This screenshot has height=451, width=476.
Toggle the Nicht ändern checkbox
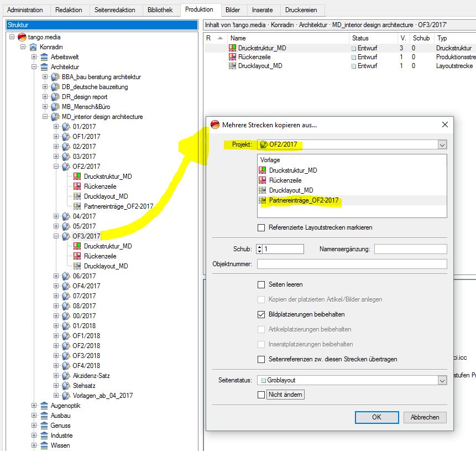(x=261, y=395)
